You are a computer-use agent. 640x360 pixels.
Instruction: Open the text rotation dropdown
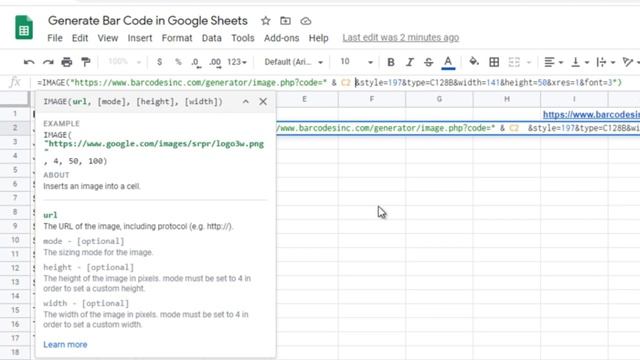(x=631, y=62)
